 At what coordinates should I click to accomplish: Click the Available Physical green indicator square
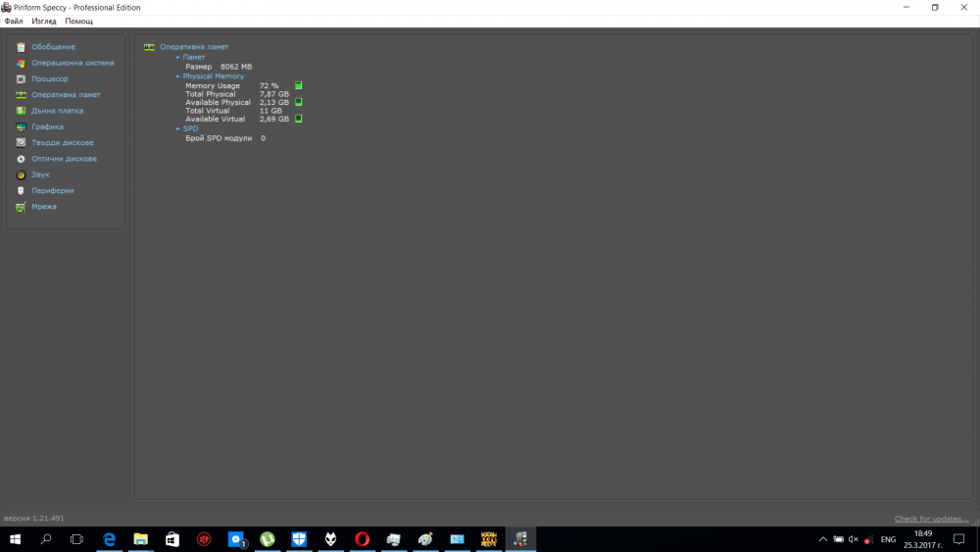pyautogui.click(x=299, y=102)
